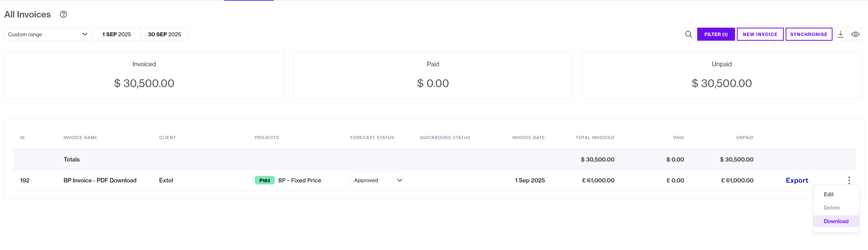
Task: Open the BP Invoice - PDF Download row
Action: [434, 180]
